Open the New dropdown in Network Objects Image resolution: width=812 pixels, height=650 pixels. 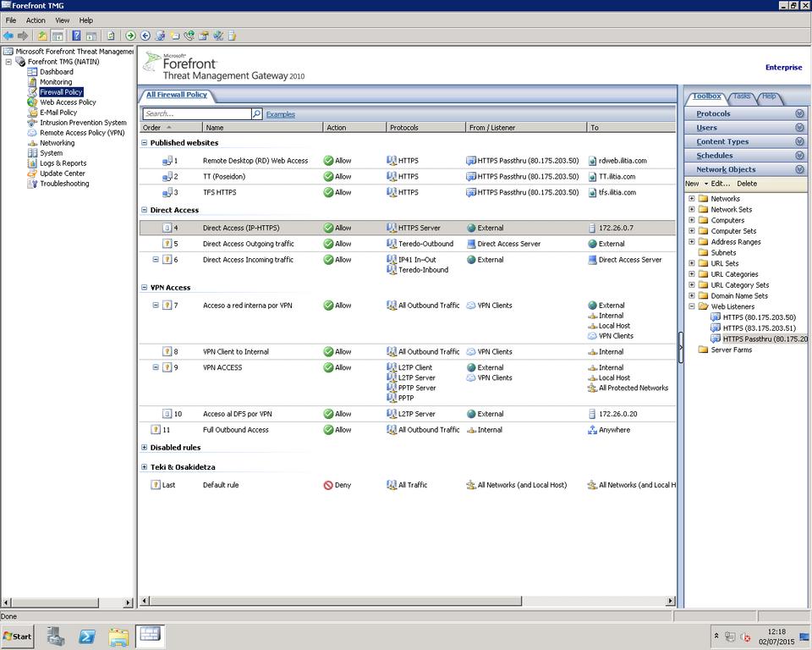tap(696, 184)
